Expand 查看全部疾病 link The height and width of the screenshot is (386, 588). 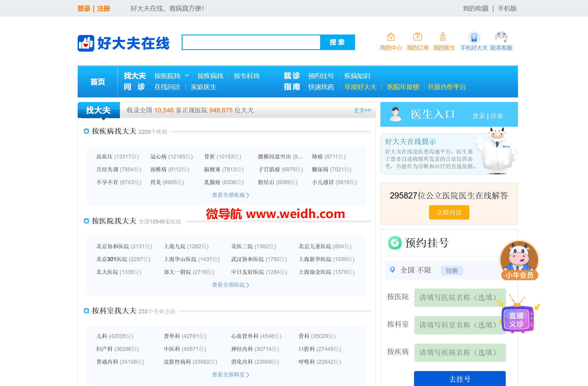coord(231,195)
